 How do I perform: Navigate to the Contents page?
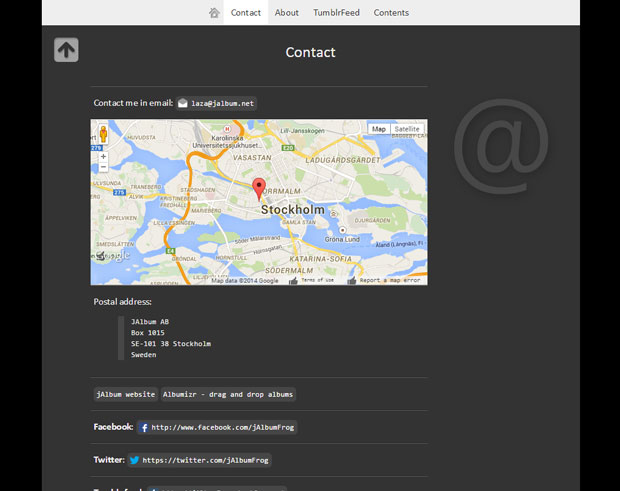pos(391,13)
